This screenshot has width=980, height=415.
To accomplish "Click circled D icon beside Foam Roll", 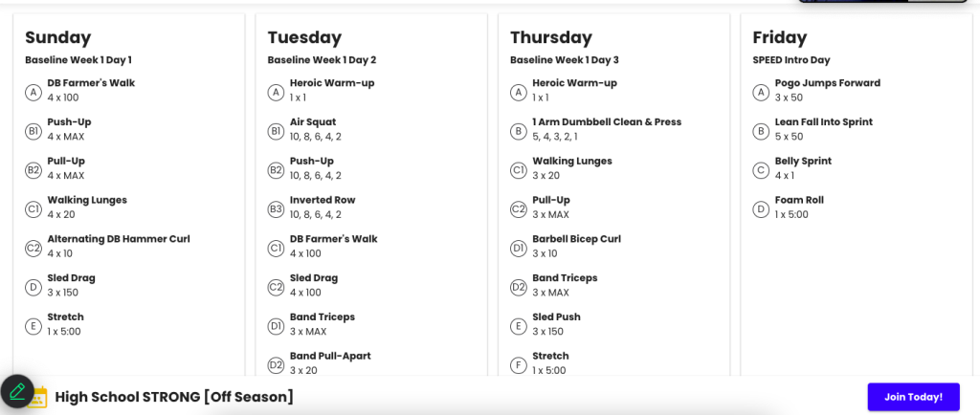I will click(761, 209).
